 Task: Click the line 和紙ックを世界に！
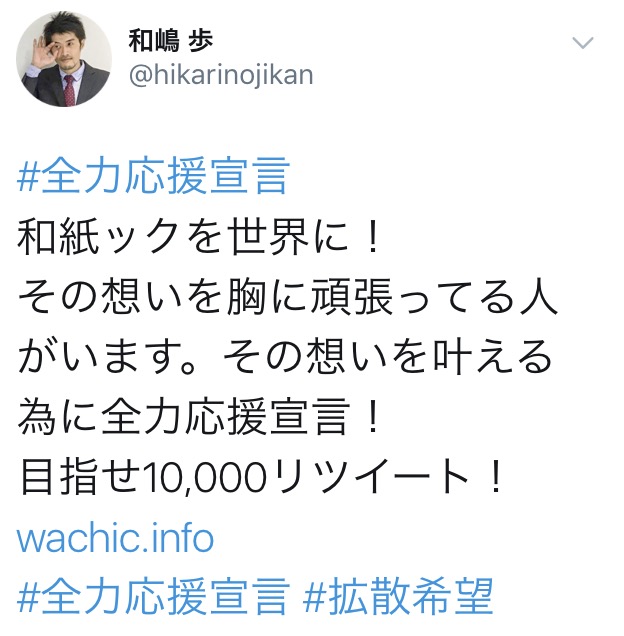point(199,237)
